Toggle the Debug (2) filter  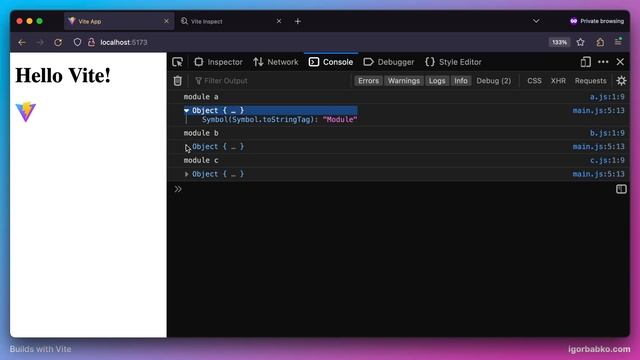tap(493, 81)
